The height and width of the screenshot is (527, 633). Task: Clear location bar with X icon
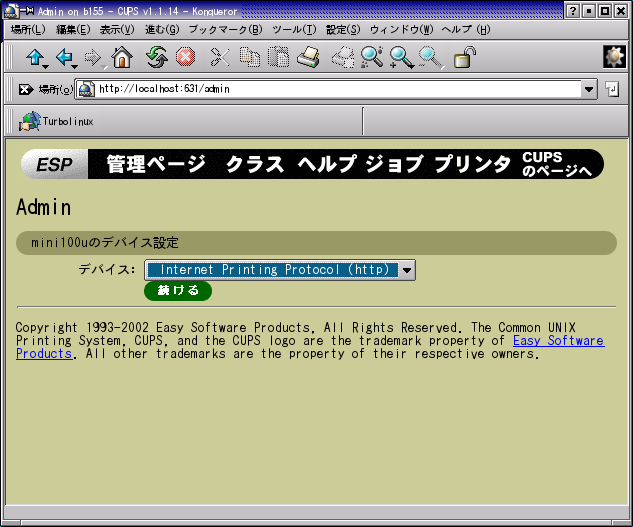tap(25, 89)
